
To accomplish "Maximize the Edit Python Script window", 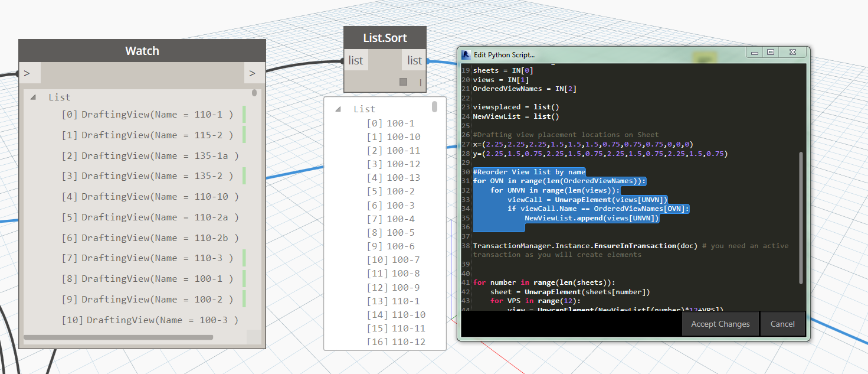I will [770, 53].
